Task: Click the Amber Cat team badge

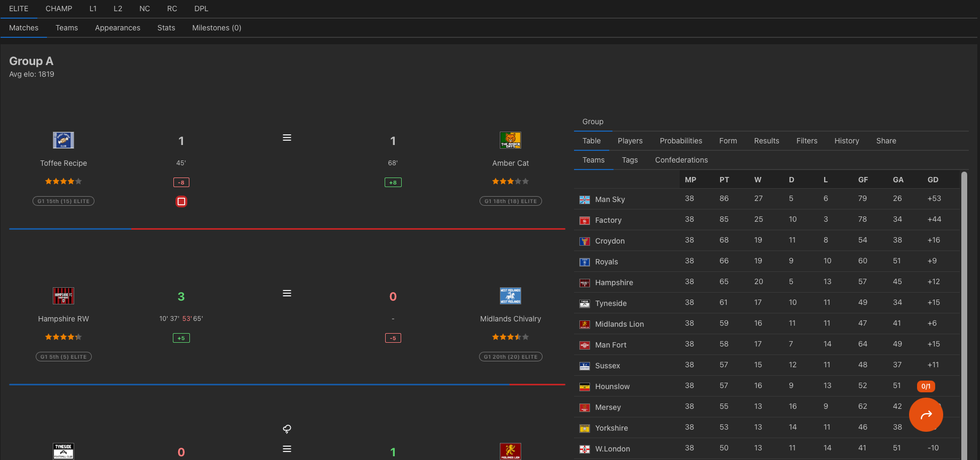Action: [x=511, y=140]
